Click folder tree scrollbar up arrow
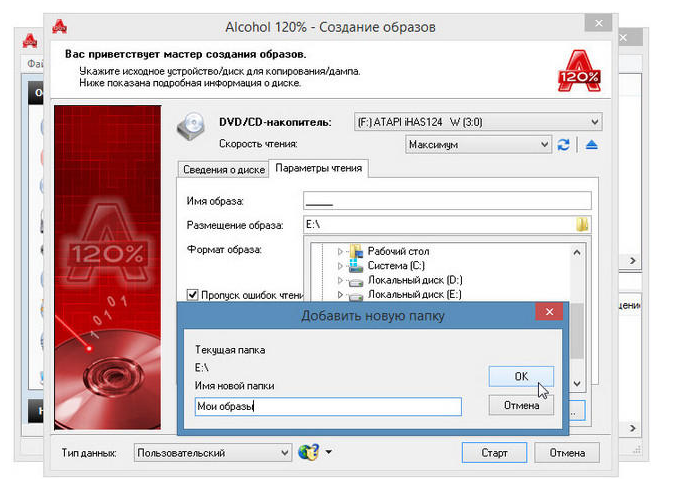This screenshot has width=674, height=494. pos(577,252)
